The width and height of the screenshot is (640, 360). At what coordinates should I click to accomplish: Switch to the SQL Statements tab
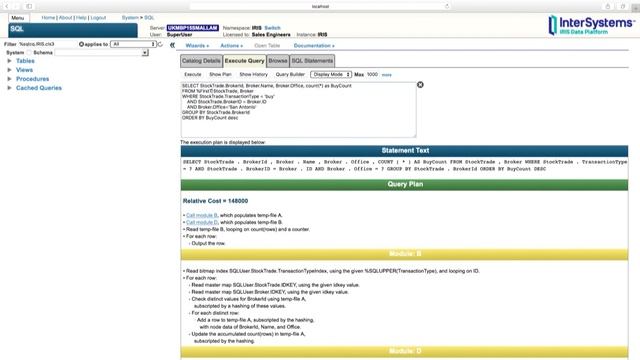click(x=312, y=61)
